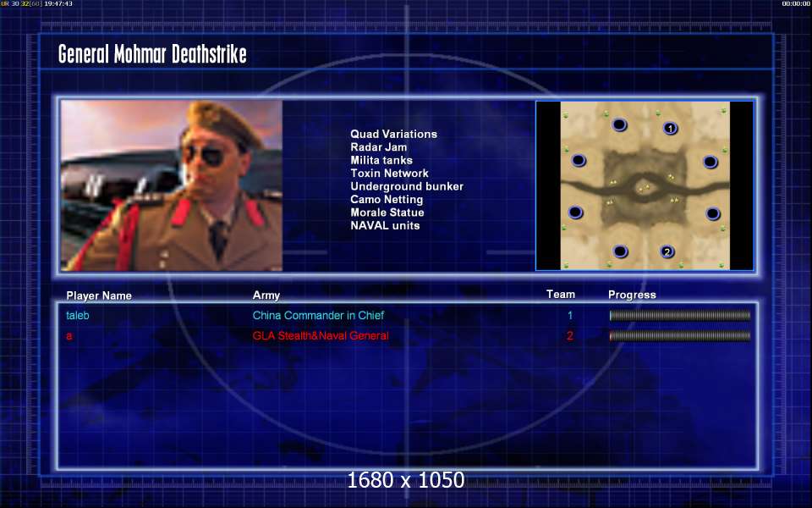This screenshot has height=508, width=812.
Task: Click 'China Commander in Chief' army entry
Action: [318, 315]
